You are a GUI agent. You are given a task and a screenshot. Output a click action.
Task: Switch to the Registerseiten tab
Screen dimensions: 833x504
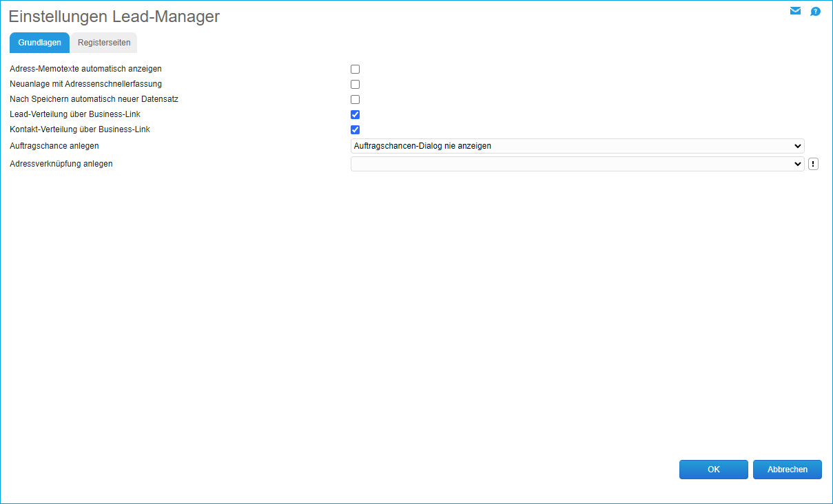pyautogui.click(x=103, y=42)
